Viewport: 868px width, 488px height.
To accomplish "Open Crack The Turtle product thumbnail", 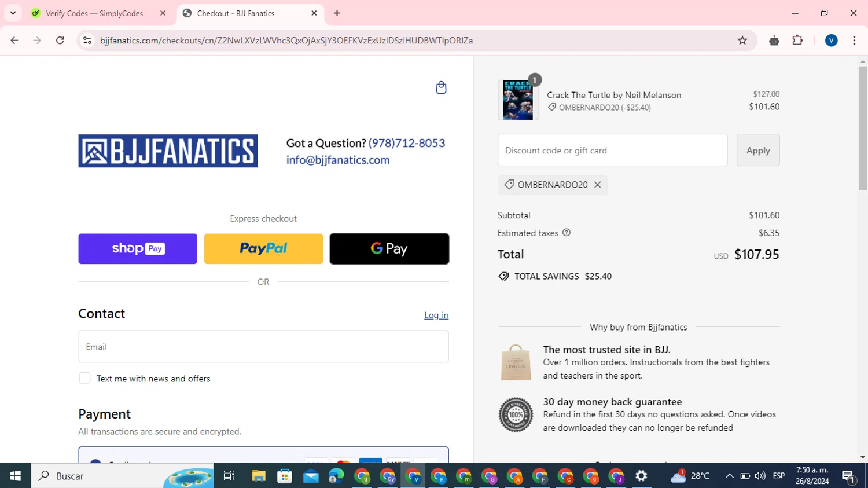I will (518, 100).
